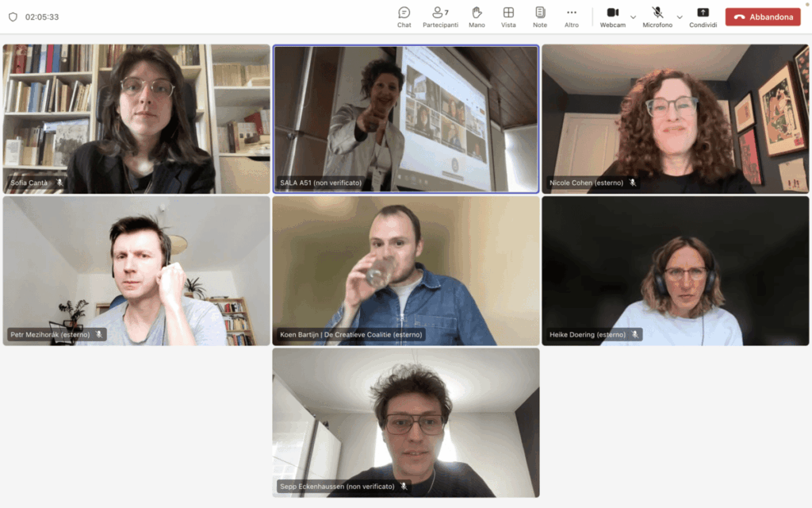Click muted mic icon on Heike Doering
The image size is (812, 508).
coord(634,334)
